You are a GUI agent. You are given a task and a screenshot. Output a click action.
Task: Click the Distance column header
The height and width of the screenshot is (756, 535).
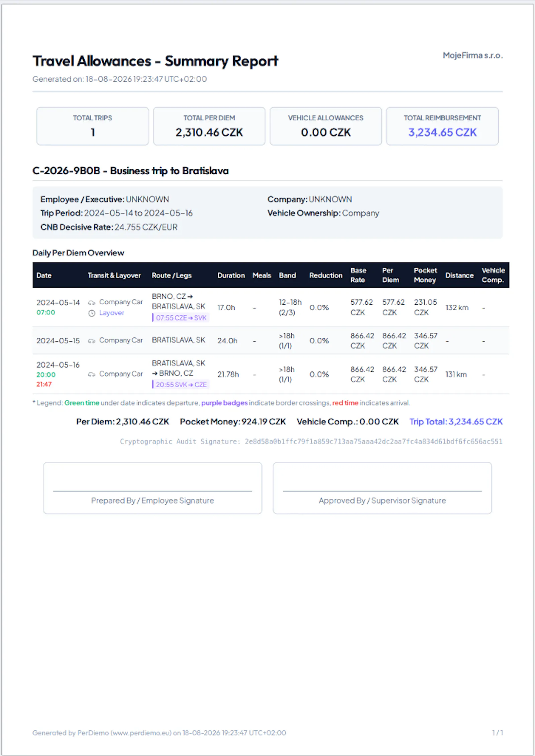click(459, 275)
